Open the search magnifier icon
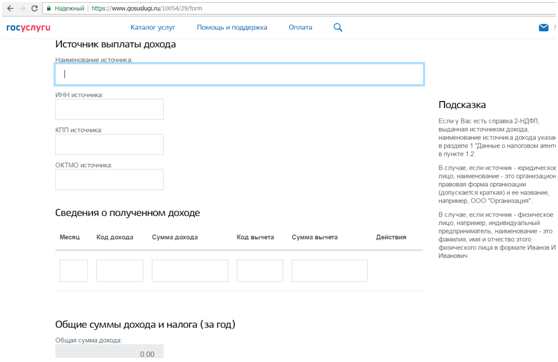558x362 pixels. coord(338,27)
